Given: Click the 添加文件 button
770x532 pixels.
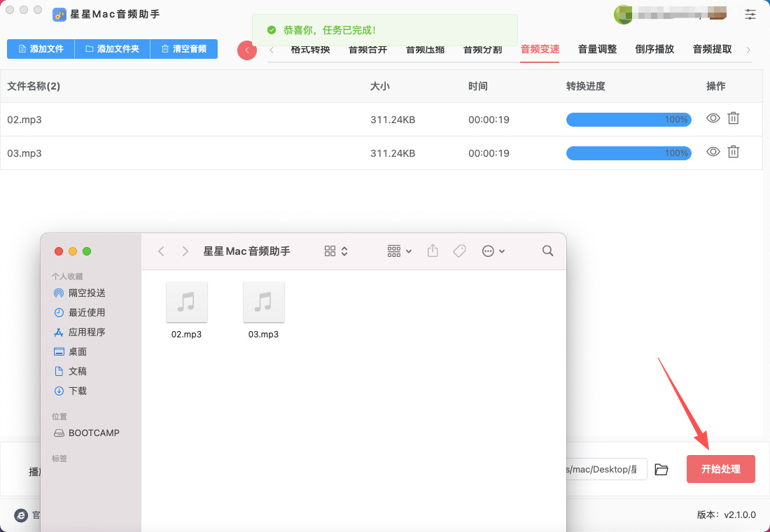Looking at the screenshot, I should tap(41, 49).
